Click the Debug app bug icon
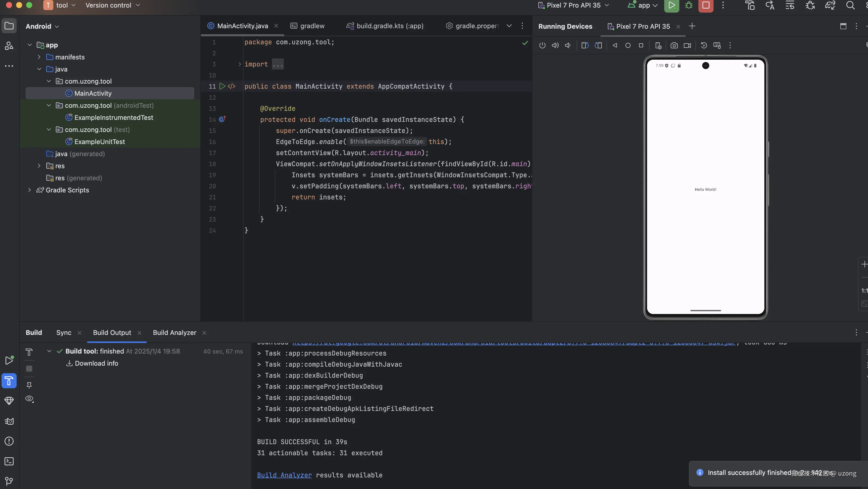The image size is (868, 489). point(689,6)
